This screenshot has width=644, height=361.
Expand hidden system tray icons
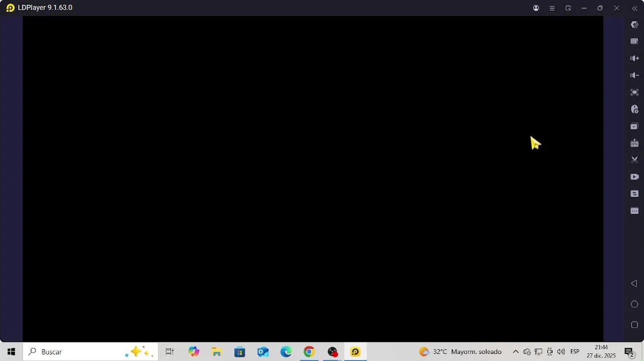click(x=515, y=352)
